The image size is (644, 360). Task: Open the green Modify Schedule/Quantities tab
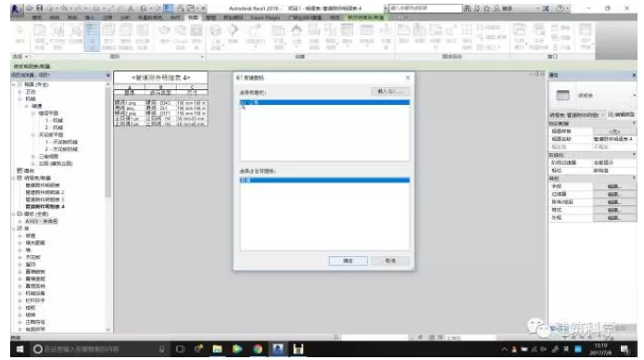tap(365, 18)
